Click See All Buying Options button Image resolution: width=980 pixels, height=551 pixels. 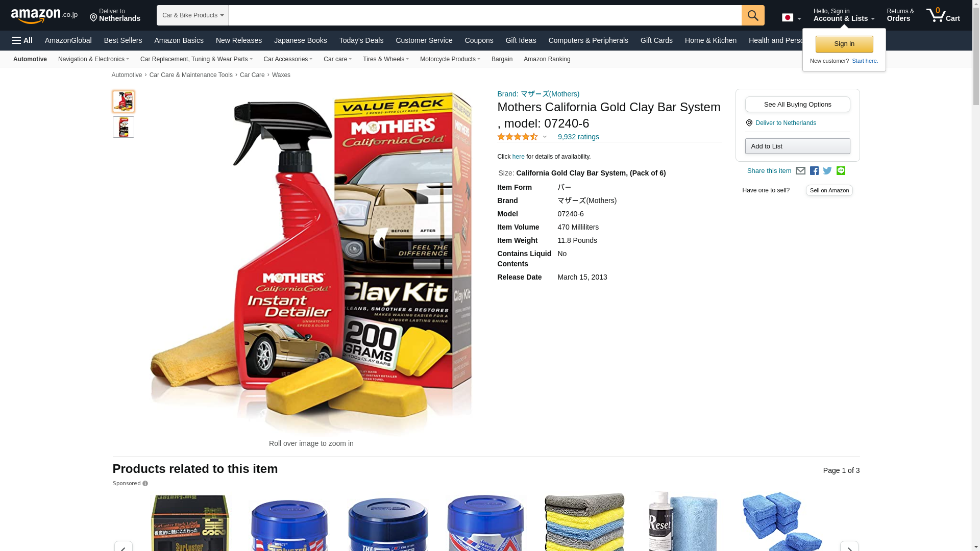click(x=797, y=105)
